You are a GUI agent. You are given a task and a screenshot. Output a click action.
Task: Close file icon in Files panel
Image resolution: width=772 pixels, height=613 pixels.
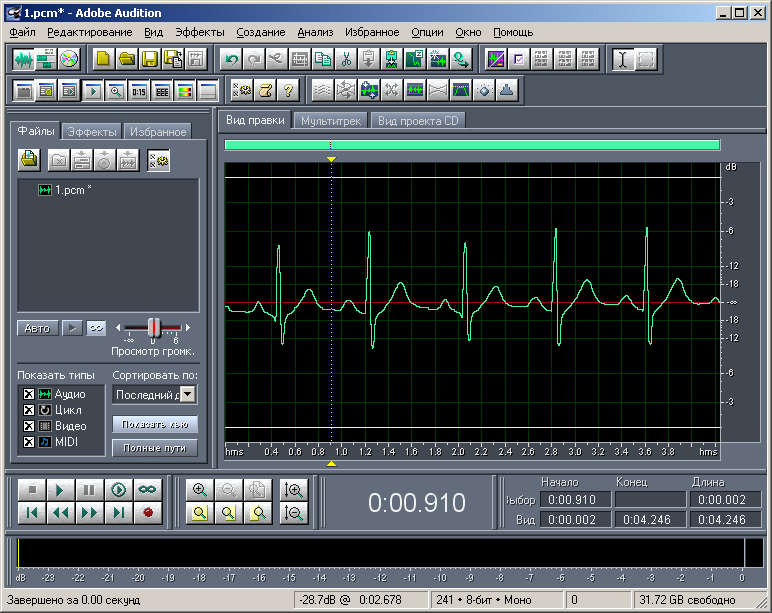(x=59, y=161)
